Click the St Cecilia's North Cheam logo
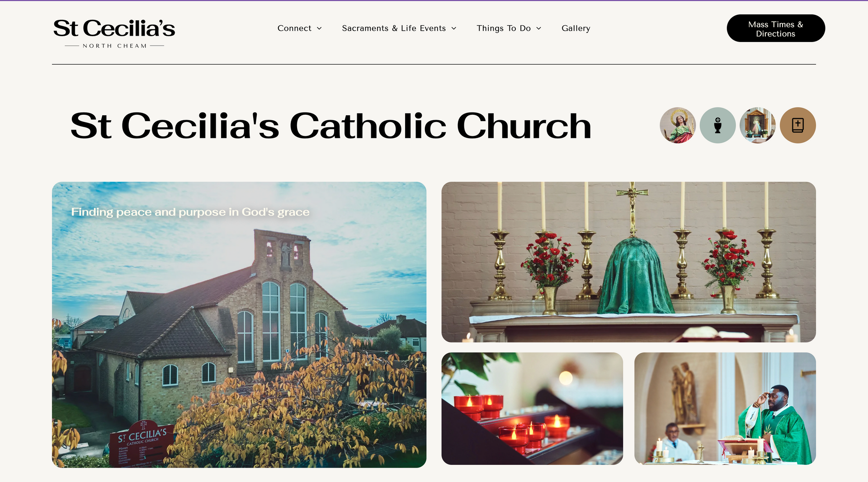This screenshot has width=868, height=482. click(x=114, y=33)
